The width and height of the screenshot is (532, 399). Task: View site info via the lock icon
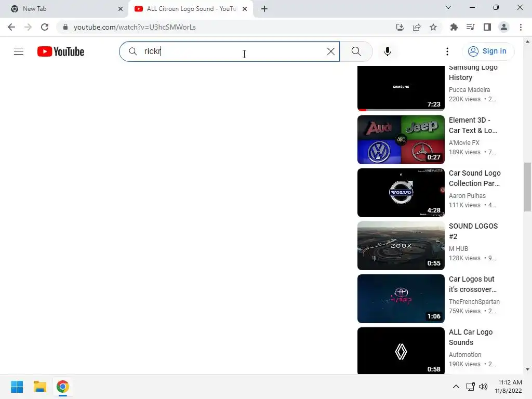[x=65, y=27]
